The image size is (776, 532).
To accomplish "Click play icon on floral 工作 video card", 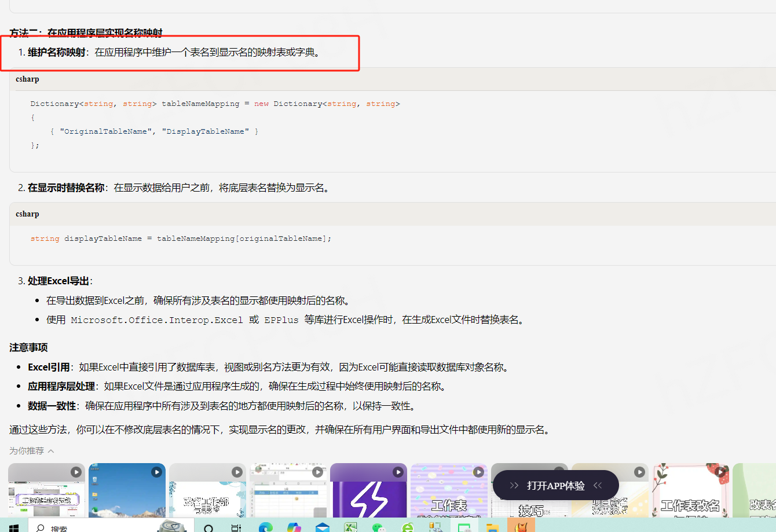I will point(237,472).
